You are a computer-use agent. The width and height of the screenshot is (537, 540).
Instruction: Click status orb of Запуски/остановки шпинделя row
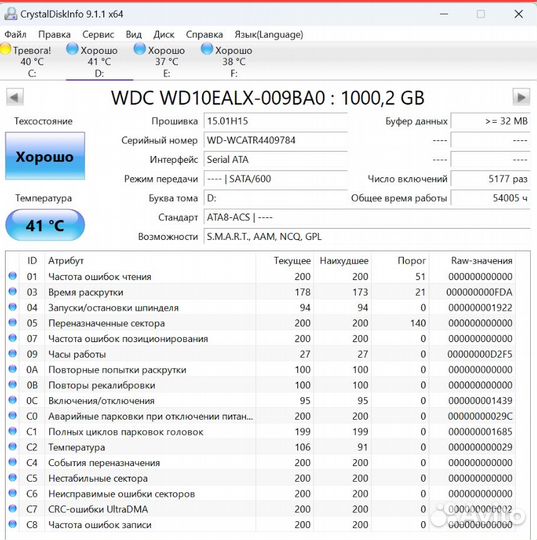pos(13,307)
